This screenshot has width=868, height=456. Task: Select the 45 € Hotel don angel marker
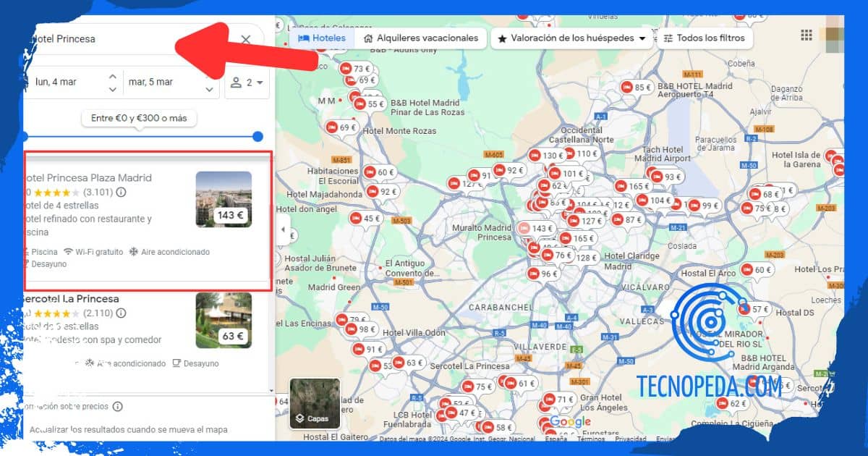(365, 218)
